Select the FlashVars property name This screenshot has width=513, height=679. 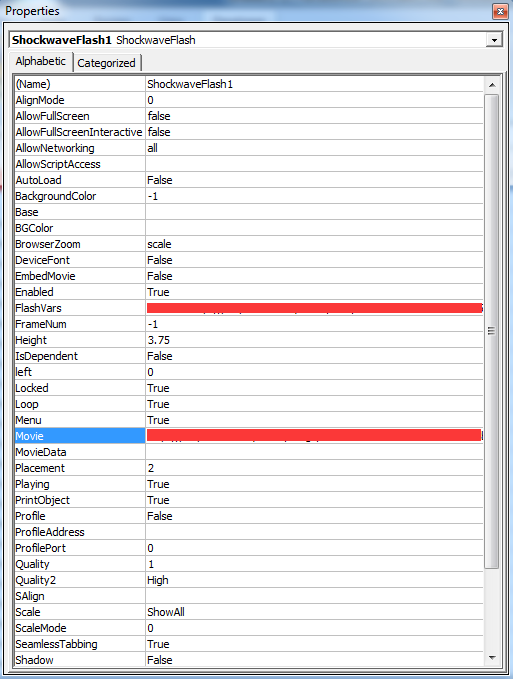[80, 308]
